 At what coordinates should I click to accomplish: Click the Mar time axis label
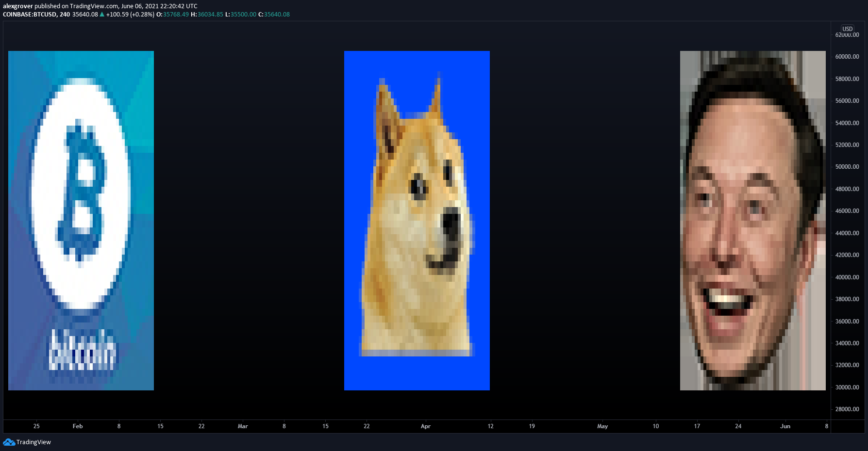pos(243,426)
